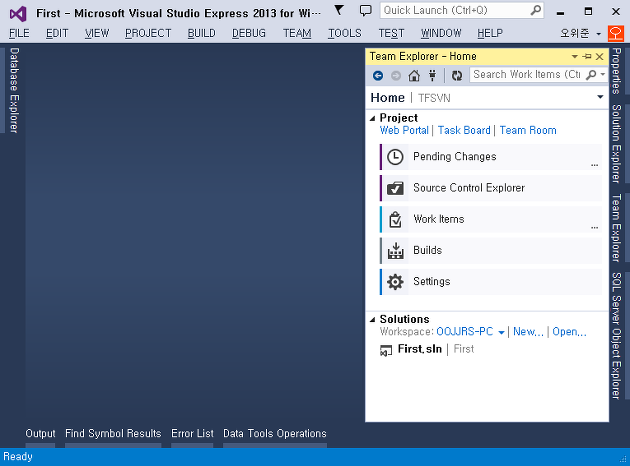Open the HELP menu
Screen dimensions: 630x466
[x=490, y=33]
